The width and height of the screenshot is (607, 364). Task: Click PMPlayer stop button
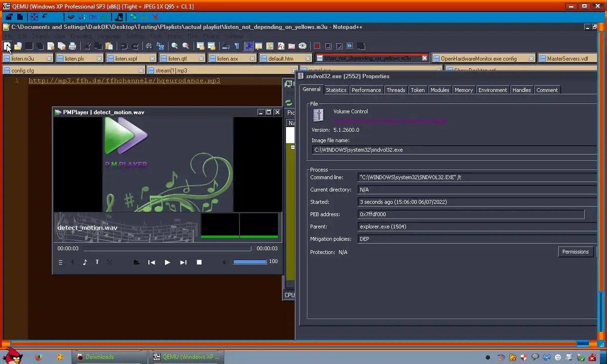click(x=199, y=262)
